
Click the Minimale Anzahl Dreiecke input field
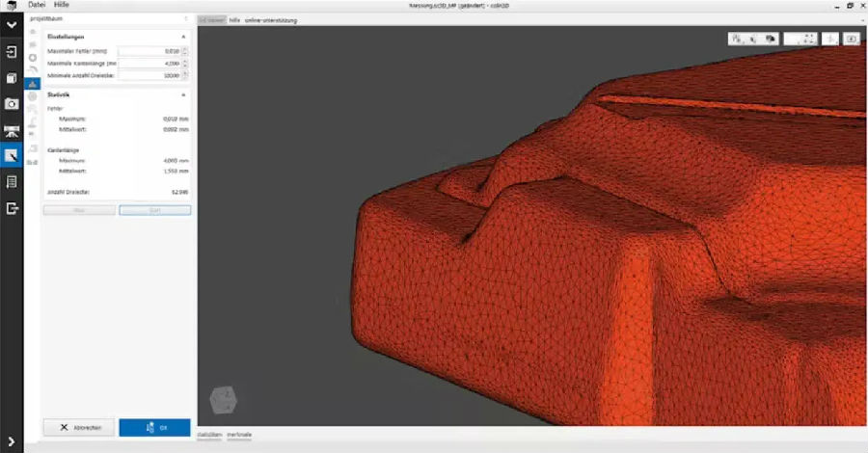point(149,75)
